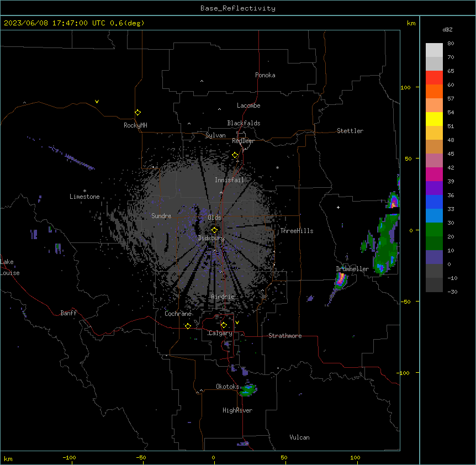This screenshot has width=476, height=465.
Task: Click the -30 value in dBZ legend
Action: click(452, 292)
